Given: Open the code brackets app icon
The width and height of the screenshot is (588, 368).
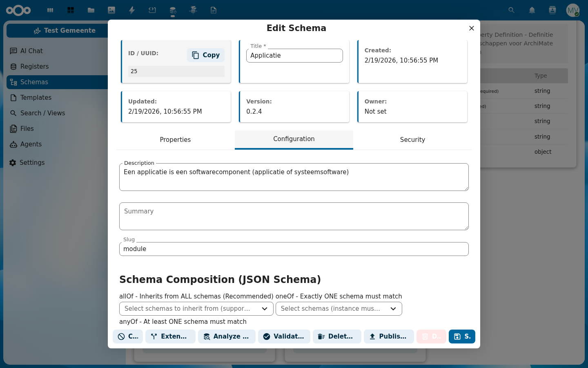Looking at the screenshot, I should 152,10.
